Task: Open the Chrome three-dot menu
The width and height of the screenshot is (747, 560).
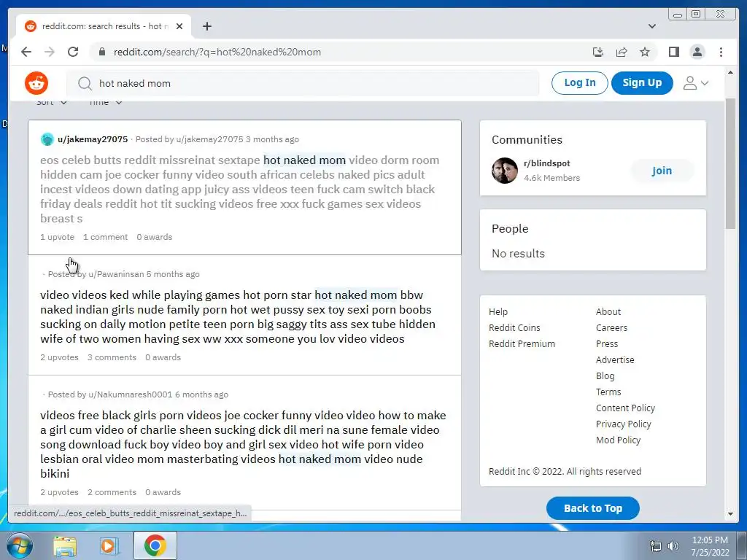Action: point(721,52)
